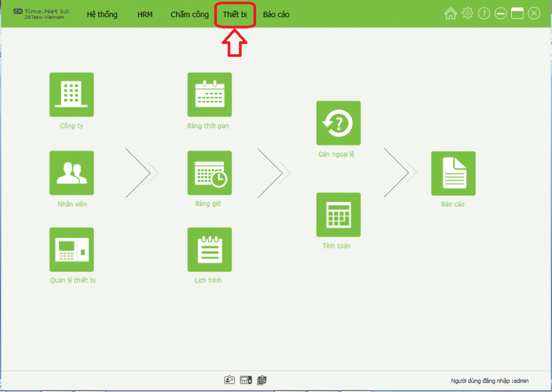Open the Bảng giờ (Shift) module

[209, 172]
